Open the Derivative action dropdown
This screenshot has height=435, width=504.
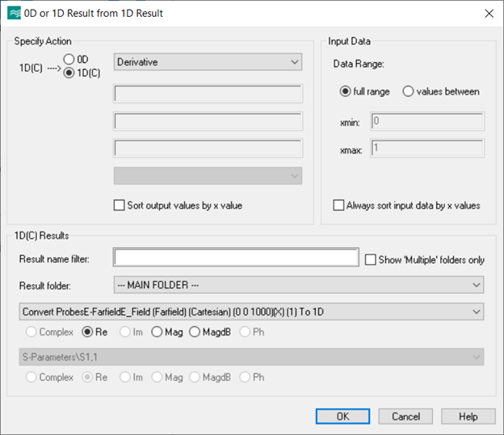tap(208, 62)
